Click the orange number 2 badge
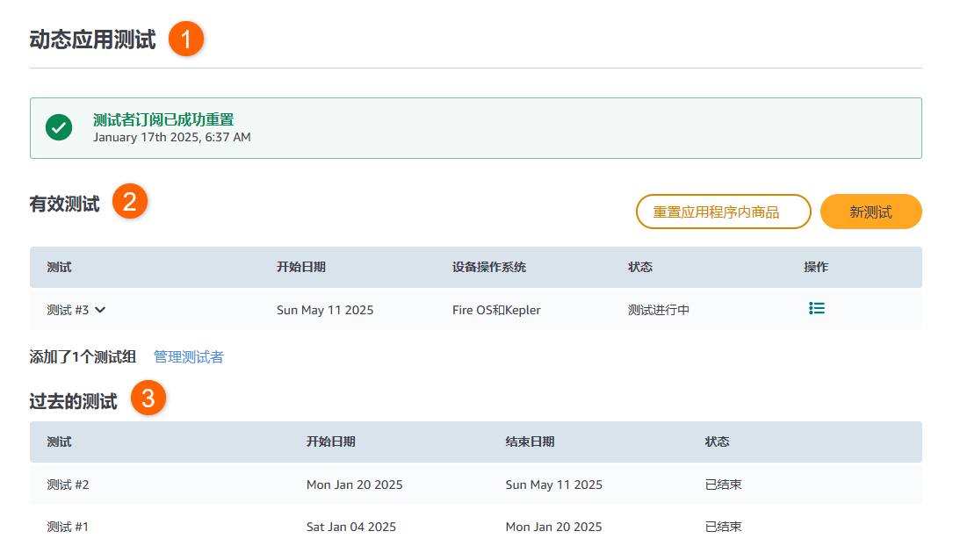 (x=130, y=203)
